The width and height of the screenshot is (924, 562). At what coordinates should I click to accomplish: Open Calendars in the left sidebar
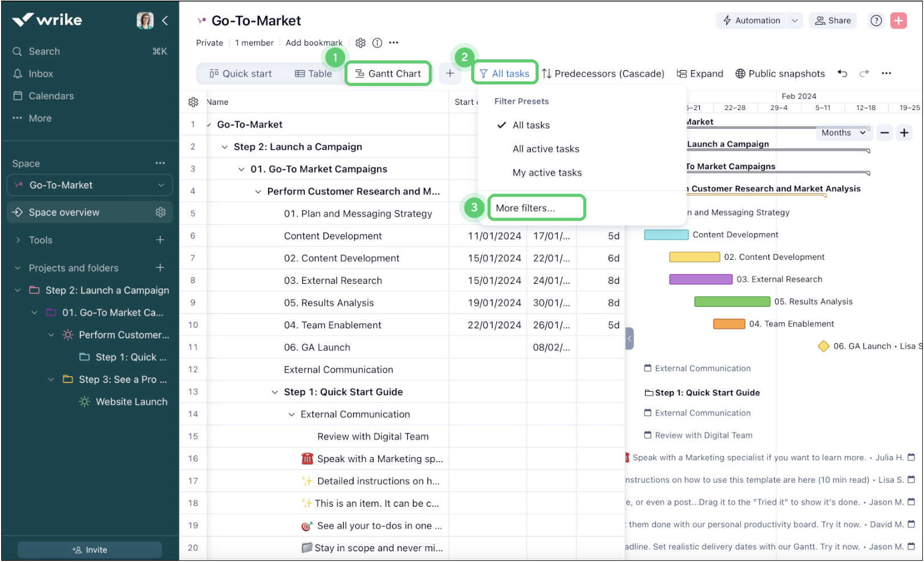(x=51, y=96)
